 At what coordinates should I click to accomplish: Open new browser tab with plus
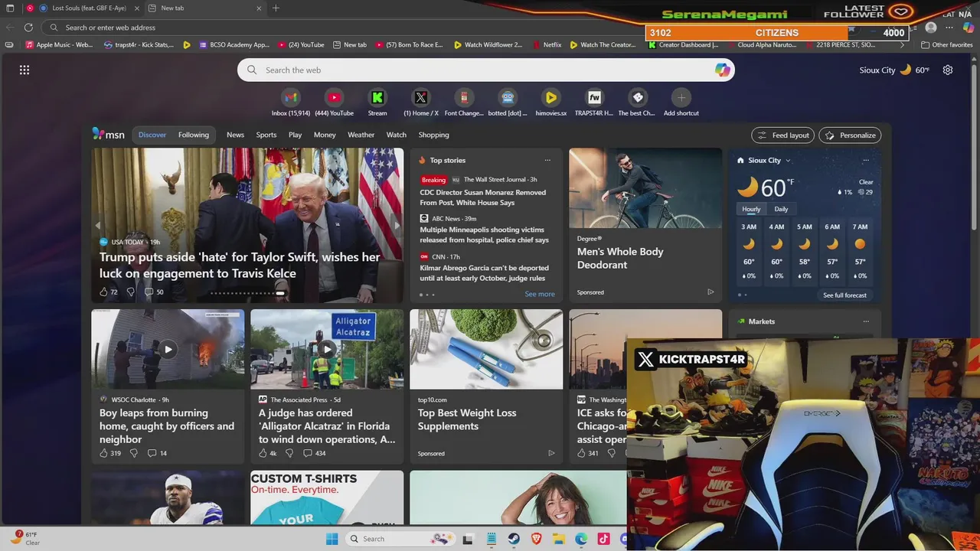pyautogui.click(x=276, y=8)
